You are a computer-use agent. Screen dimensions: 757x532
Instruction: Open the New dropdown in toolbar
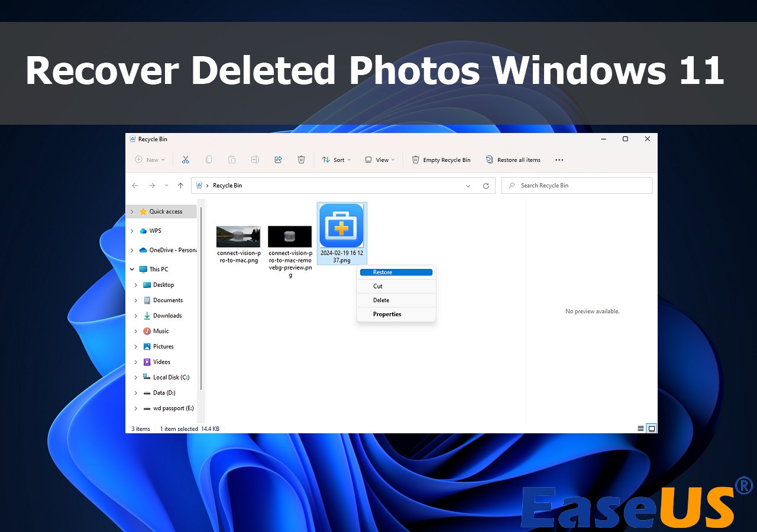click(x=150, y=160)
